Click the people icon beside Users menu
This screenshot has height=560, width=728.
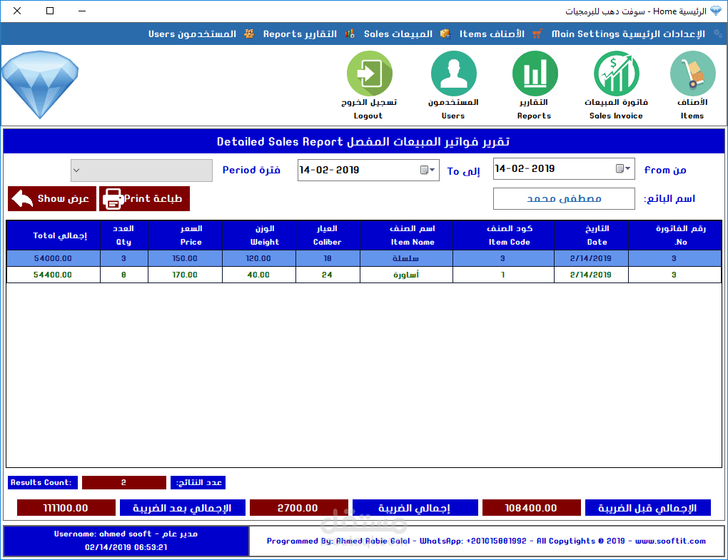[x=249, y=34]
